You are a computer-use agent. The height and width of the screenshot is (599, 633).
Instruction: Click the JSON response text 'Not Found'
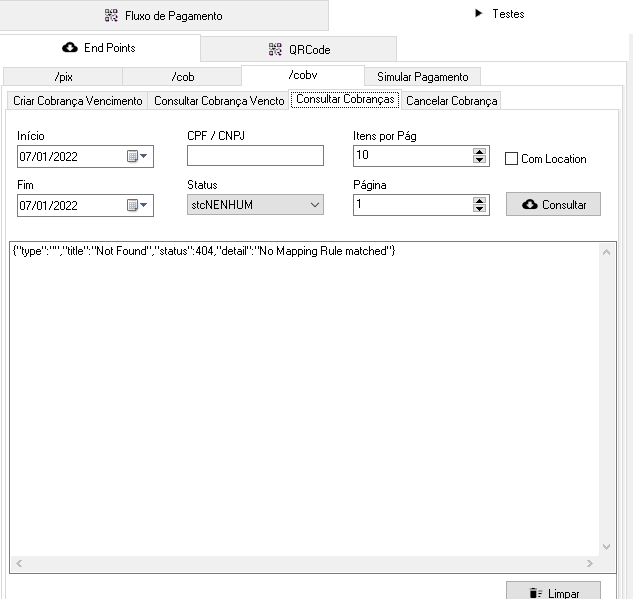[121, 251]
